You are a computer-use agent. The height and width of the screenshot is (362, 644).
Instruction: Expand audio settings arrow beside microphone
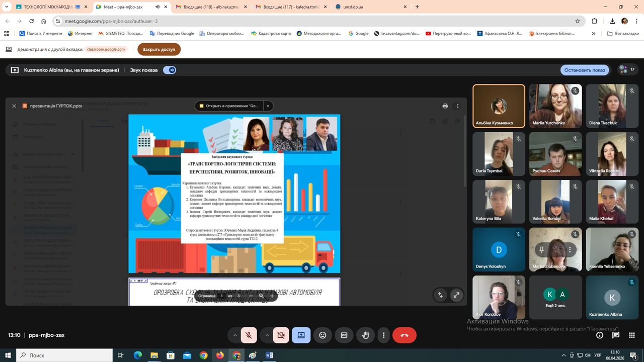(x=235, y=335)
